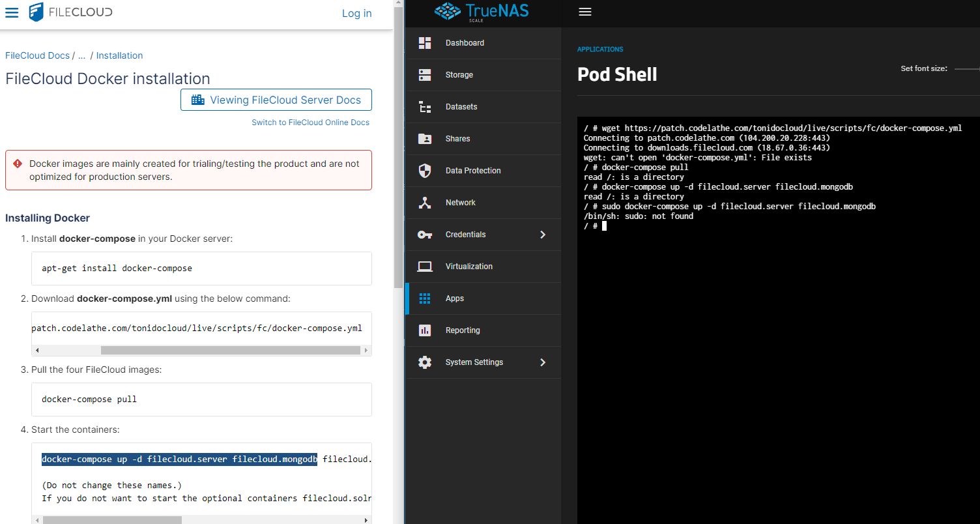Click the Apps grid icon

click(425, 298)
